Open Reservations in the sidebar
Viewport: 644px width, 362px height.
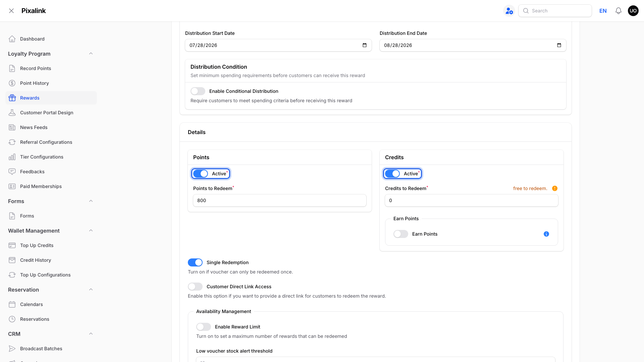[51, 319]
